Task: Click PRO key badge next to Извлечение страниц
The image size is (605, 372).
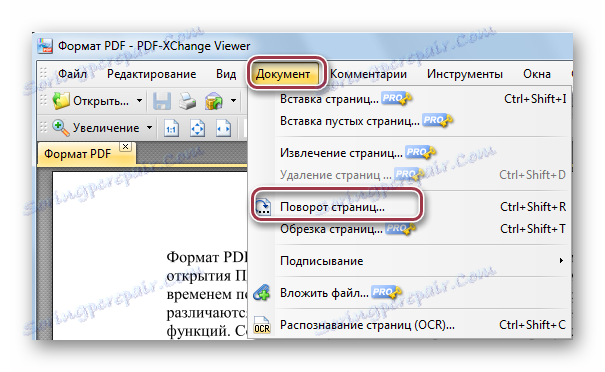Action: pos(421,152)
